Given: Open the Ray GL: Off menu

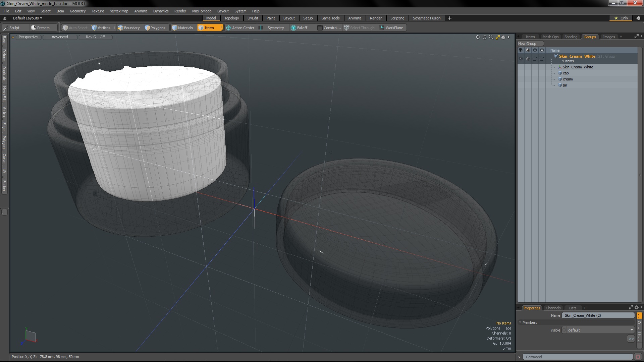Looking at the screenshot, I should (95, 37).
